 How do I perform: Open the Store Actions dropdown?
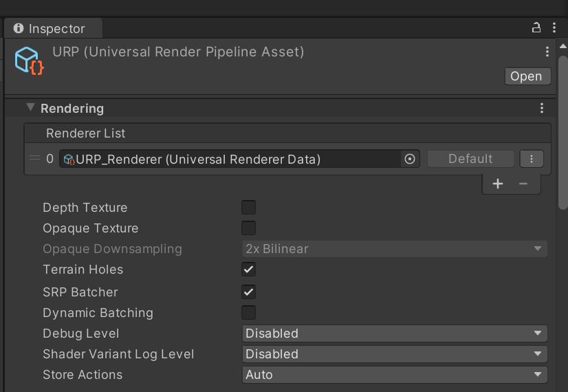point(395,375)
